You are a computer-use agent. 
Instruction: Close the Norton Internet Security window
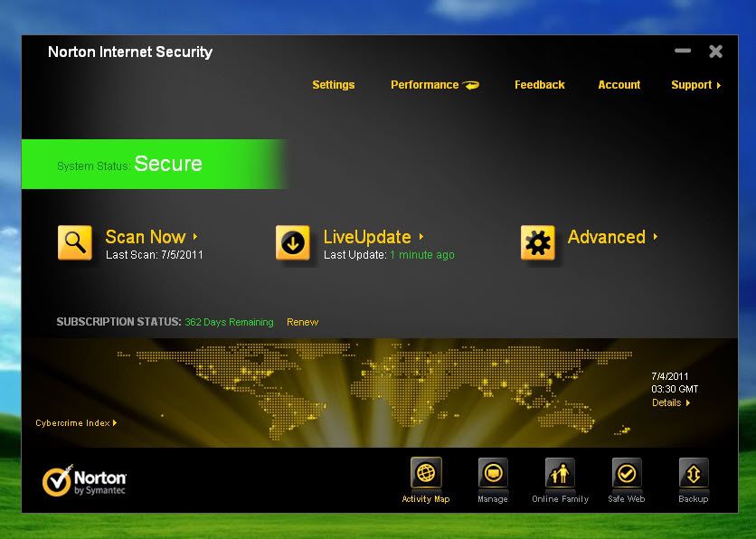click(x=715, y=52)
